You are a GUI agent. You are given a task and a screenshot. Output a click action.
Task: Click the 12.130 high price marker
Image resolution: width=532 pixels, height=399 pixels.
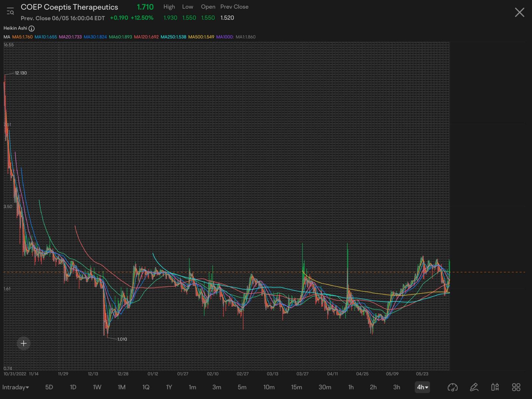click(21, 73)
